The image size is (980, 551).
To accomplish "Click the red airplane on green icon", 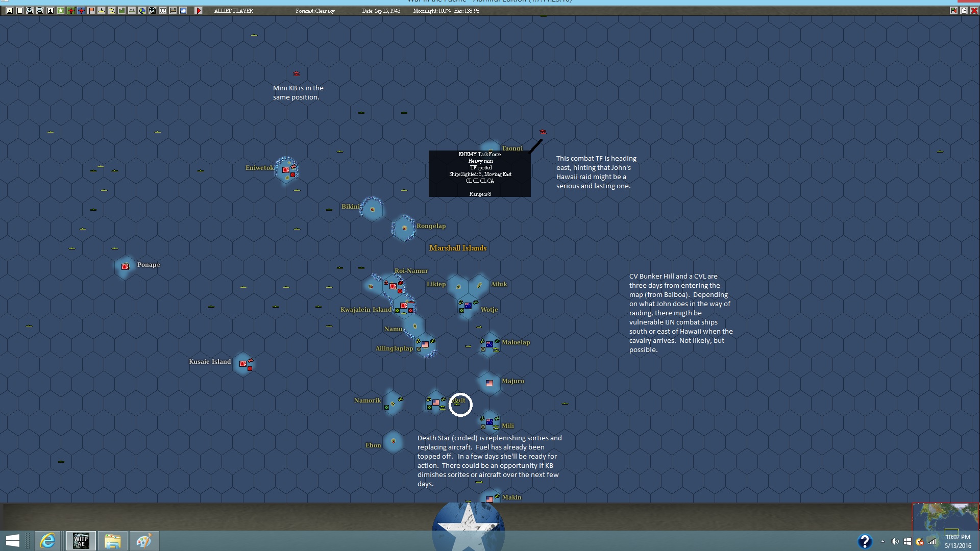I will [71, 10].
